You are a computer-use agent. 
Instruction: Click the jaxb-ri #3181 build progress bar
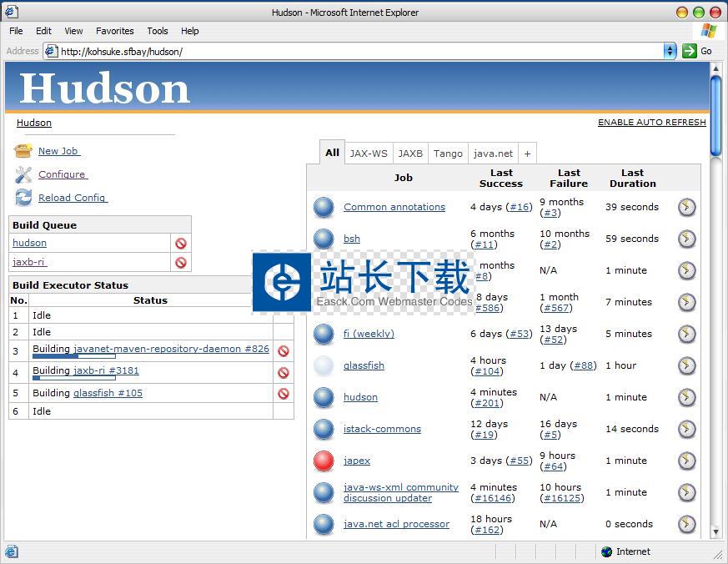(x=73, y=378)
